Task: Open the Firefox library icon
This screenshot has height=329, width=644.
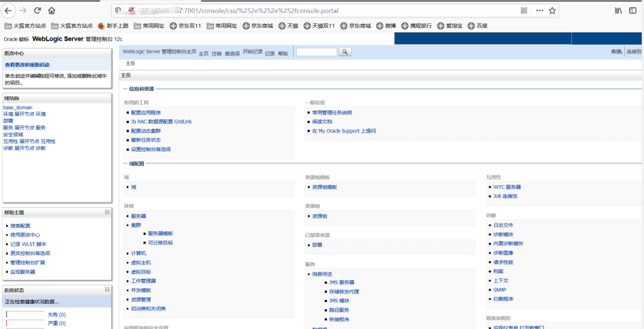Action: pos(619,10)
